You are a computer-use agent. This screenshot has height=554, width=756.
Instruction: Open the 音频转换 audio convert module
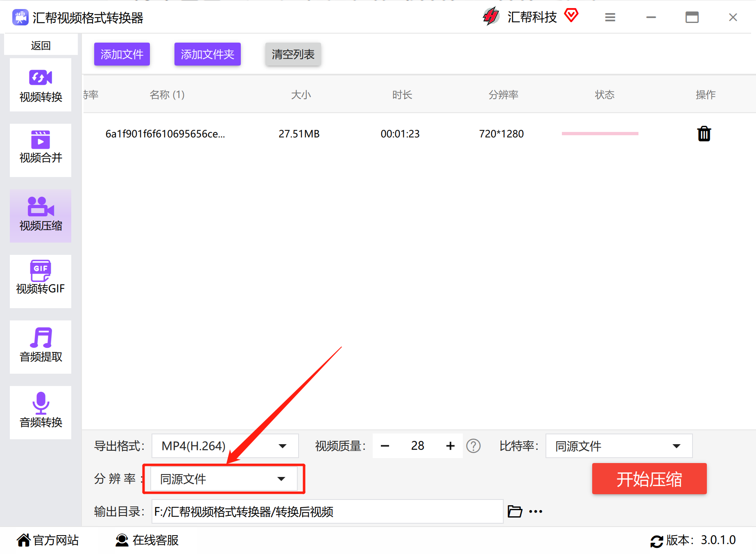coord(41,413)
